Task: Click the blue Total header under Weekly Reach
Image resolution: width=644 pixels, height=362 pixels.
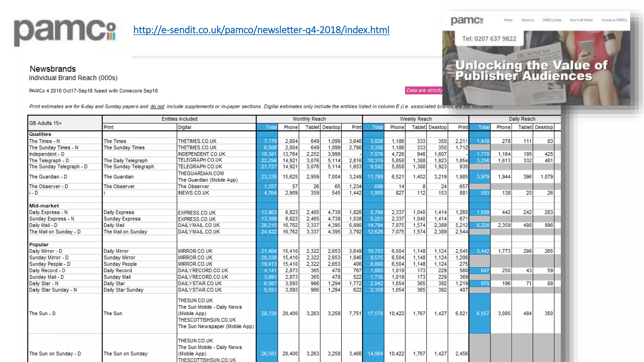Action: click(x=373, y=127)
